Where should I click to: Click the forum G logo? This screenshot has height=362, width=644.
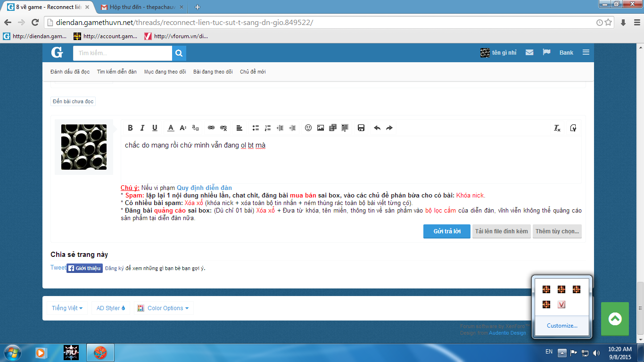[x=57, y=53]
